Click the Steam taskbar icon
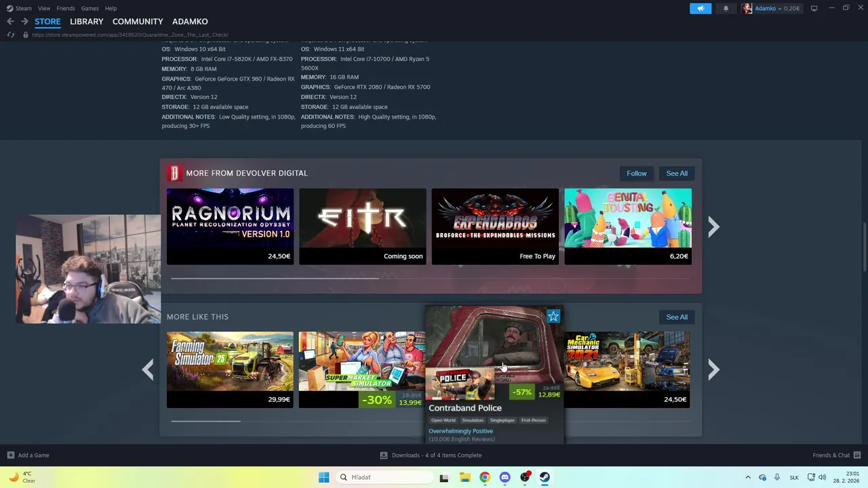This screenshot has height=488, width=868. pyautogui.click(x=545, y=477)
